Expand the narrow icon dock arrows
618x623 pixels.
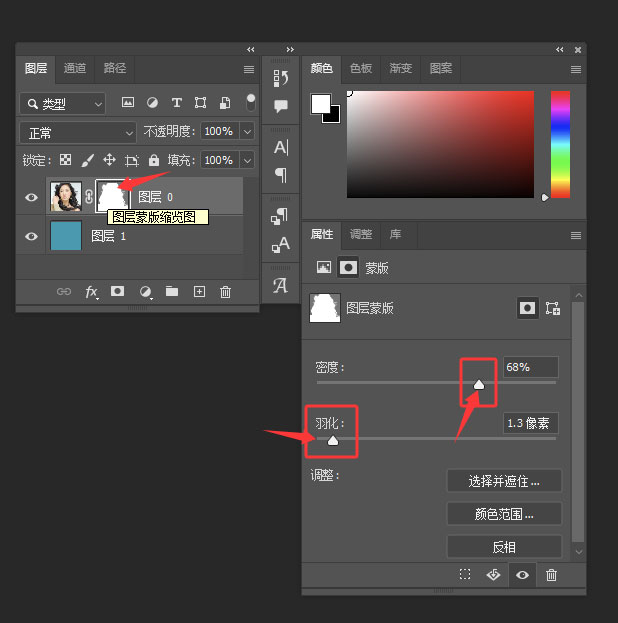(290, 49)
